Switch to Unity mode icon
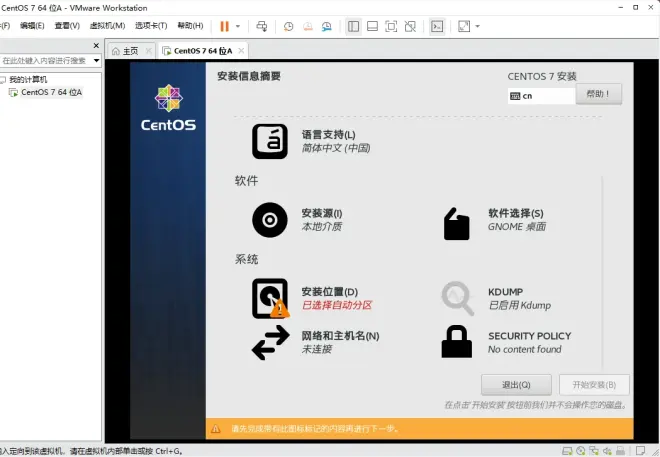The height and width of the screenshot is (457, 660). (x=410, y=27)
